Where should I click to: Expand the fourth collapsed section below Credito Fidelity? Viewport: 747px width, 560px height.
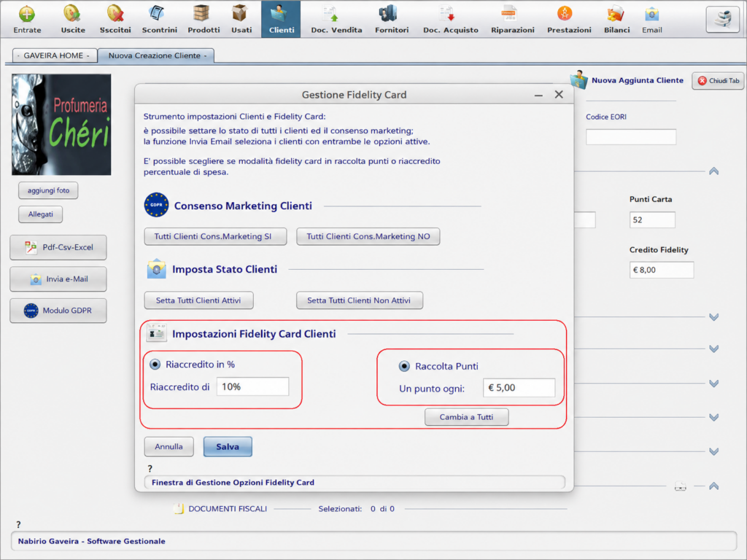pyautogui.click(x=713, y=417)
